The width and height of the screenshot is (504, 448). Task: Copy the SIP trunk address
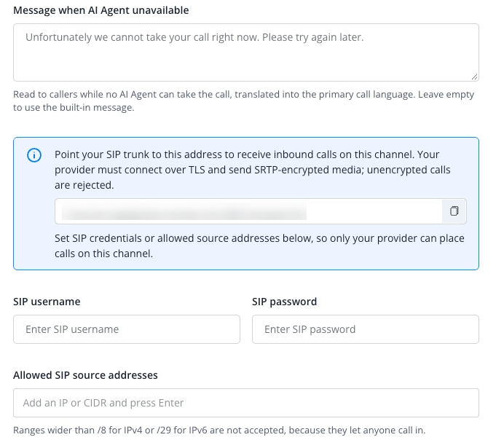coord(454,211)
